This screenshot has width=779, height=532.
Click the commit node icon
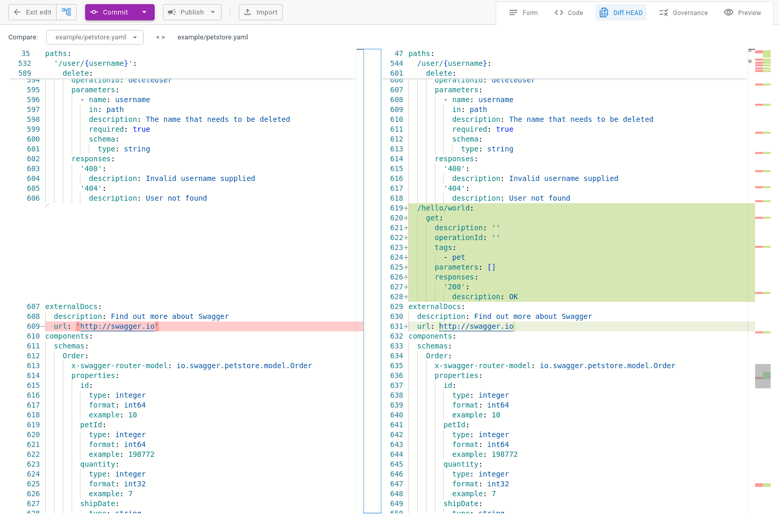pos(94,12)
